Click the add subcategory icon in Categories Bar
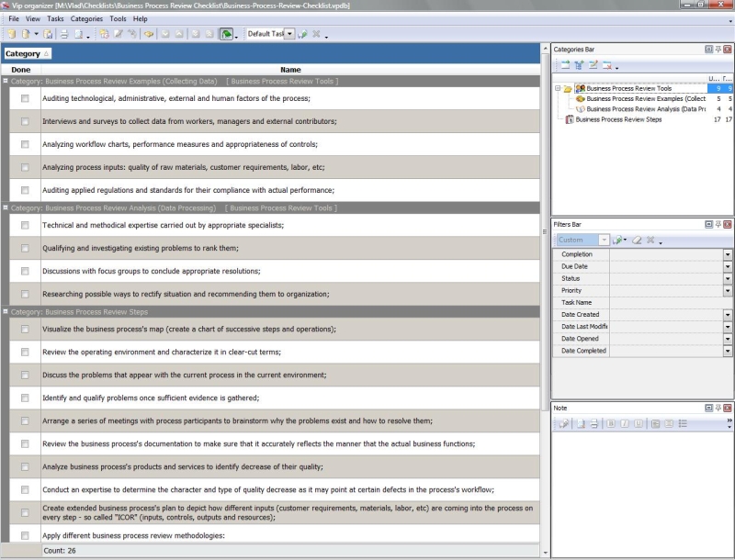Viewport: 735px width, 560px height. tap(579, 65)
